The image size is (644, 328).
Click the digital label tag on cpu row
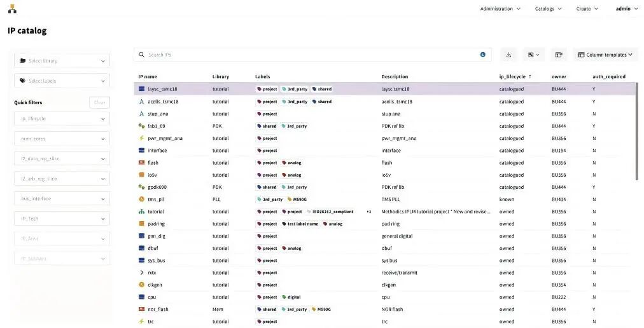291,297
